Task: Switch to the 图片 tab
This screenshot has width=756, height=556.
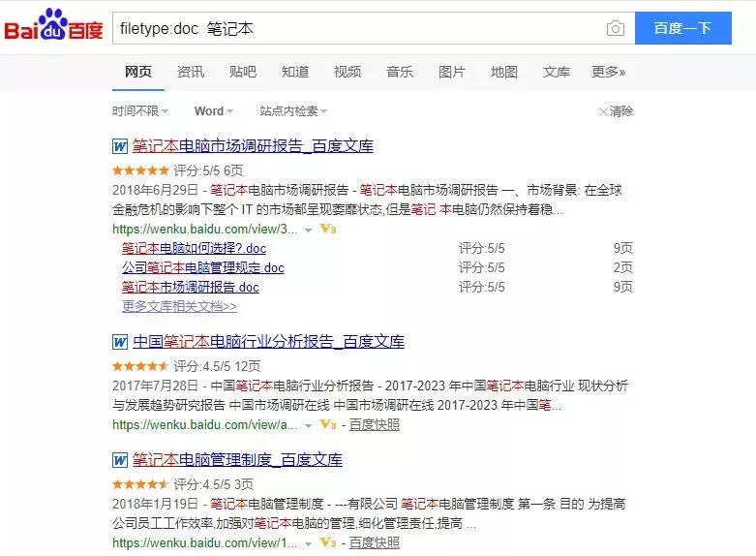Action: point(452,72)
